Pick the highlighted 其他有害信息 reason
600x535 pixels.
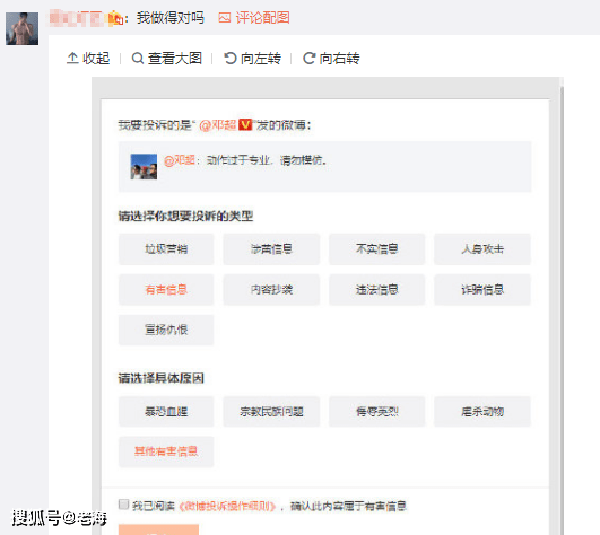[x=166, y=452]
